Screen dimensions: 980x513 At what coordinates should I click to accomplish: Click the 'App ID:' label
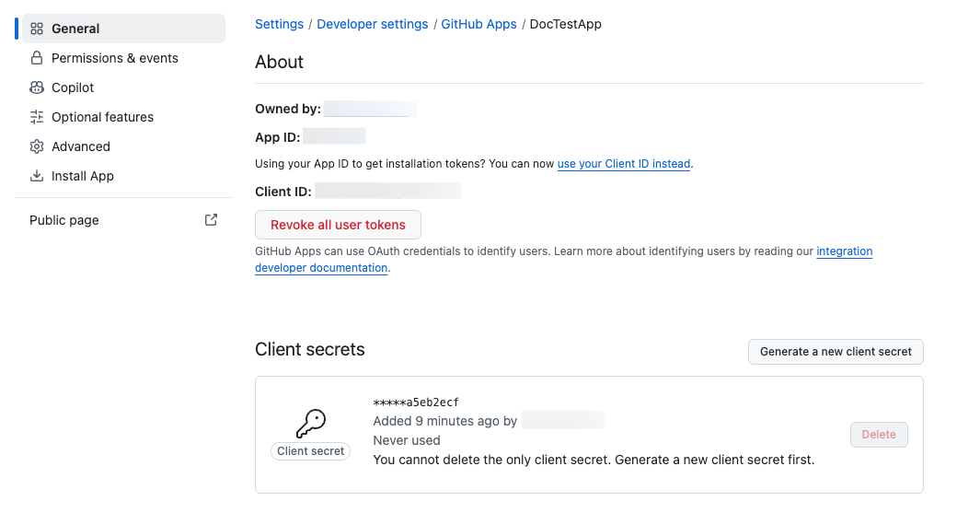tap(278, 137)
